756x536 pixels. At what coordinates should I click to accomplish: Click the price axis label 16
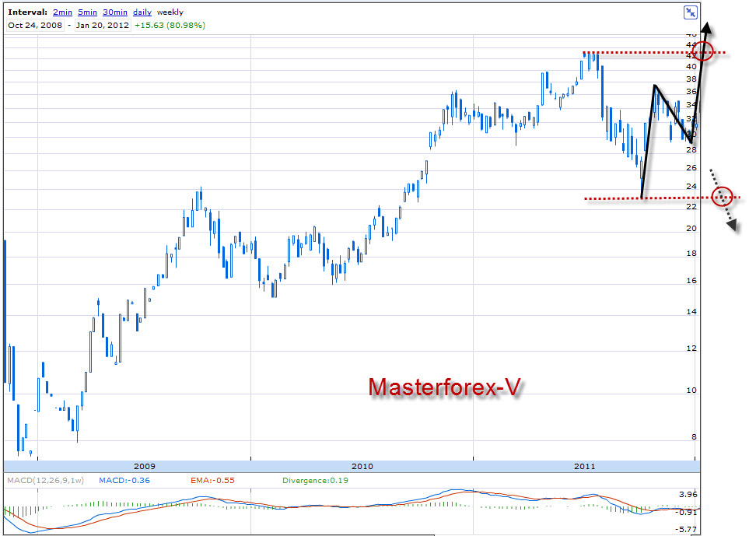tap(691, 281)
